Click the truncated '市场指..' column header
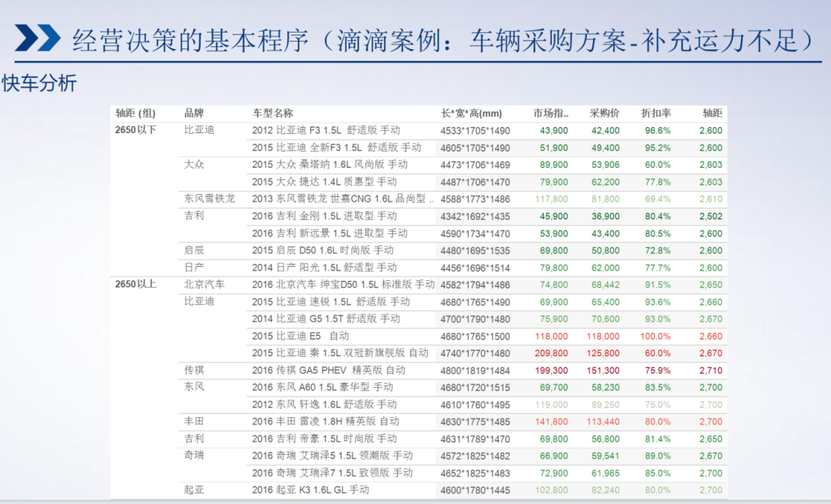The image size is (831, 504). tap(551, 113)
